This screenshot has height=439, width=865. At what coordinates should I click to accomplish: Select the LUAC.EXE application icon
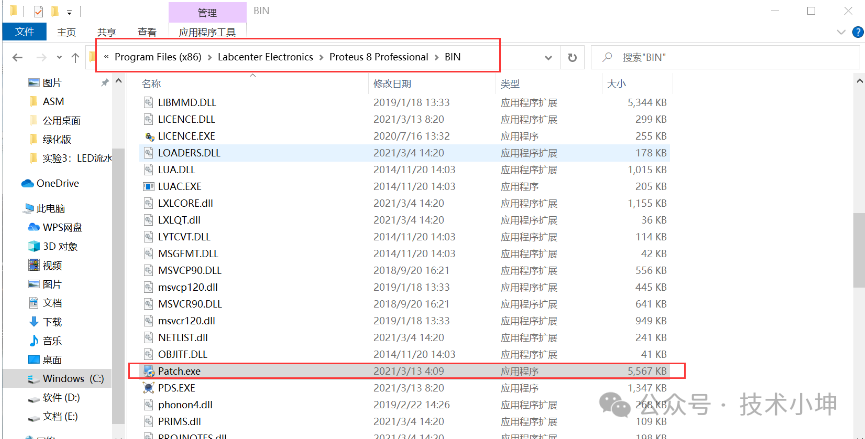[x=148, y=186]
